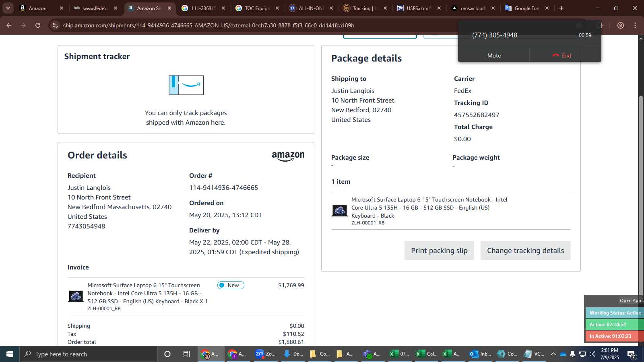
Task: Switch to the Tracking tab
Action: pyautogui.click(x=365, y=8)
